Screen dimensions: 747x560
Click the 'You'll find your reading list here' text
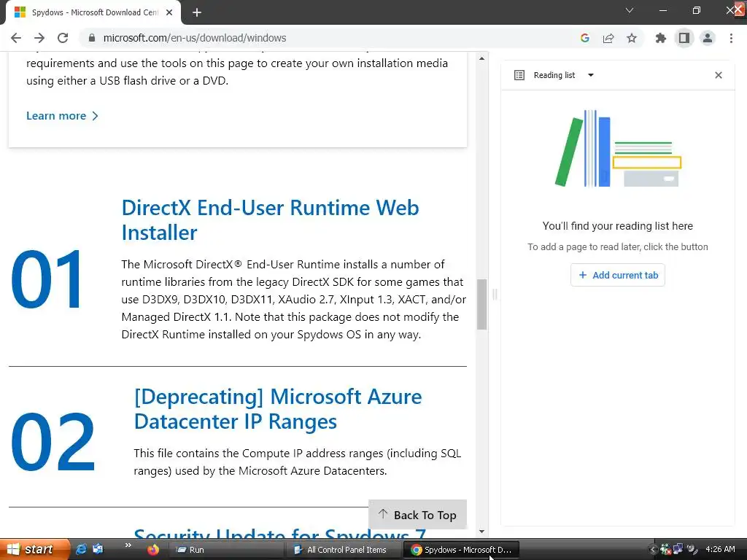point(618,226)
